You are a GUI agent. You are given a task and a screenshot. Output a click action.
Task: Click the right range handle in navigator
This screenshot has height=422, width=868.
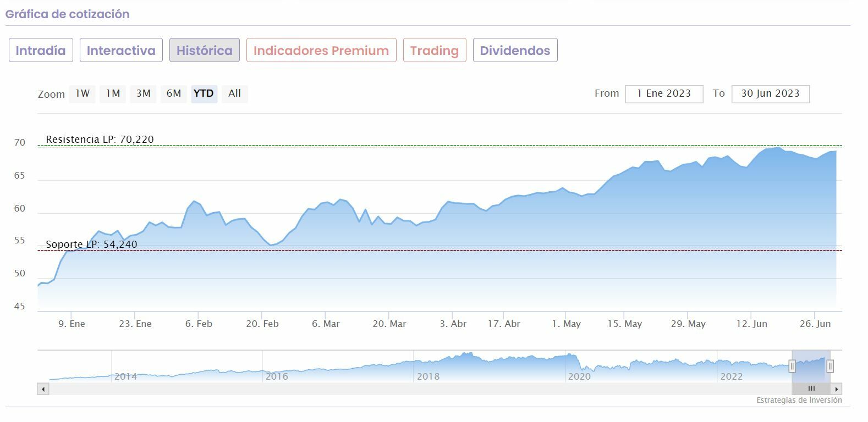(x=830, y=366)
